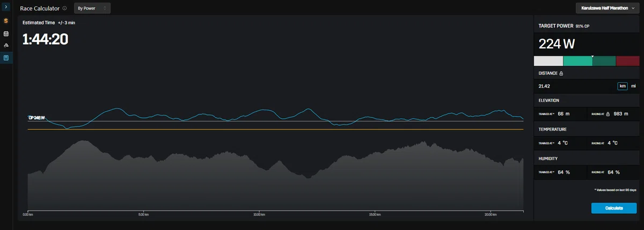Open the calendar in the sidebar

(6, 33)
